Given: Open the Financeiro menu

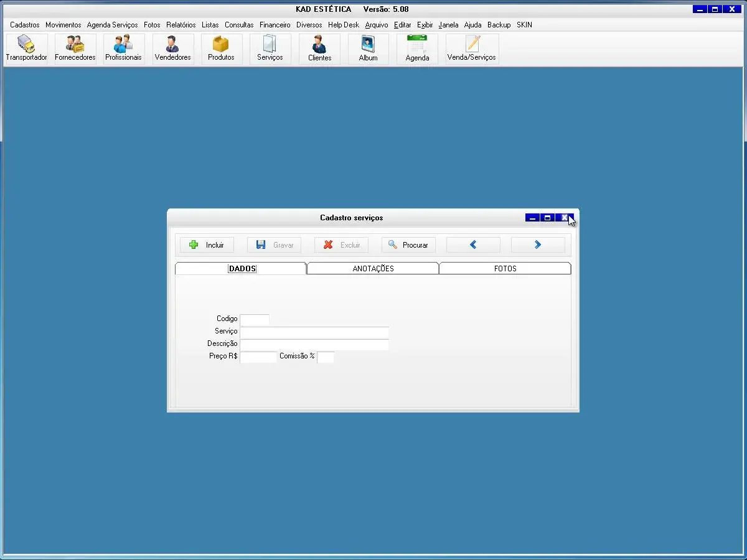Looking at the screenshot, I should coord(275,25).
